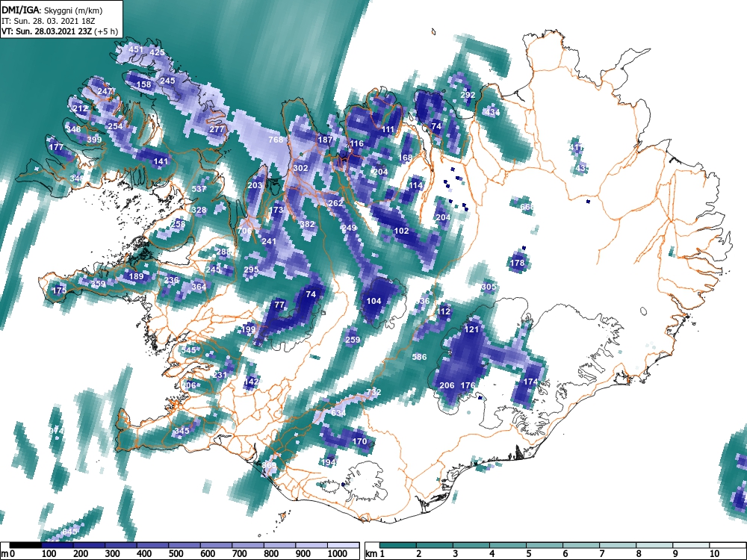The width and height of the screenshot is (747, 560).
Task: Click the value 292 in the north
Action: coord(468,95)
